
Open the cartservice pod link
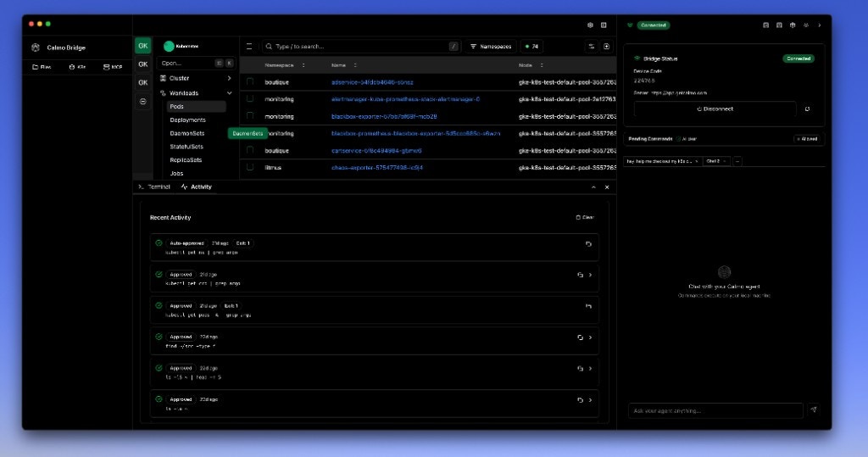click(x=376, y=151)
